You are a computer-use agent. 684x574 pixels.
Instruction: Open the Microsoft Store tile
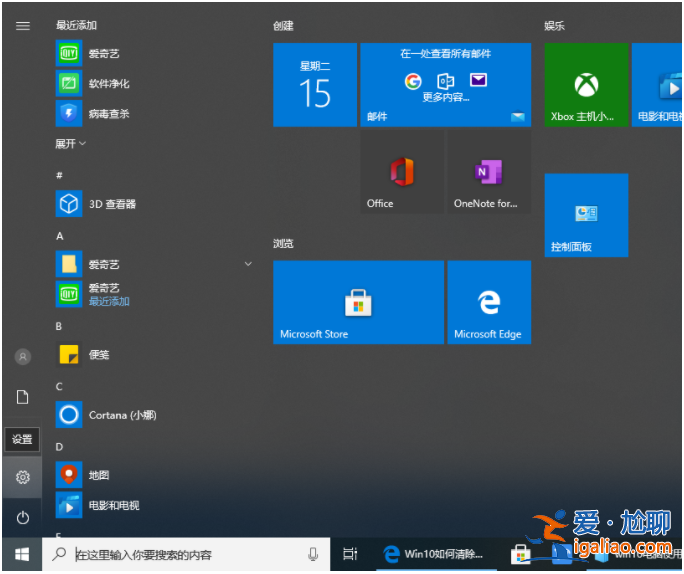click(x=358, y=302)
